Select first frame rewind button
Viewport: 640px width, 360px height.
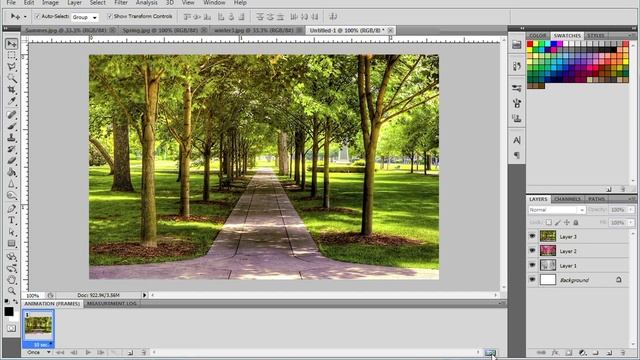pyautogui.click(x=60, y=352)
